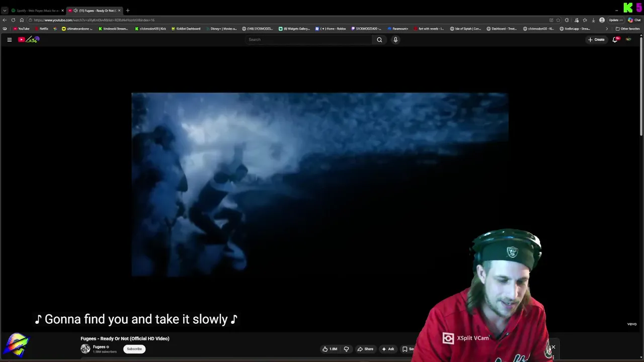
Task: Open the ultimatecardzone bookmark
Action: click(x=77, y=29)
